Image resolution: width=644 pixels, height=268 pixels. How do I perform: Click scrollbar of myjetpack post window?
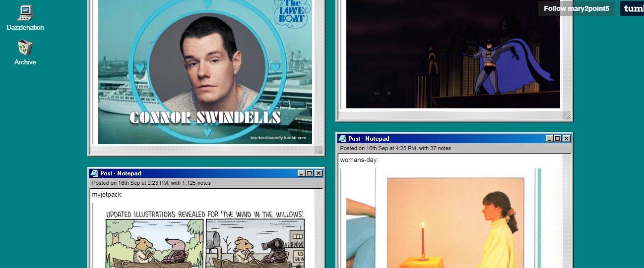pos(319,229)
